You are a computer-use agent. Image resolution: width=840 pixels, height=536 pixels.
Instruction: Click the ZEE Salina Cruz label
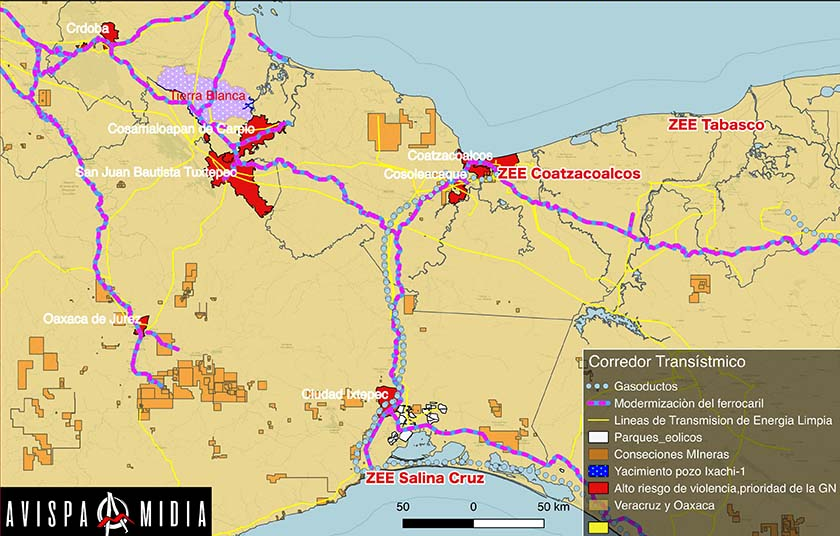425,479
